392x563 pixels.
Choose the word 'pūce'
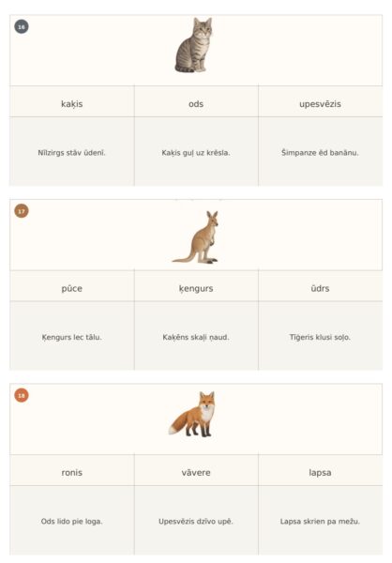point(72,288)
